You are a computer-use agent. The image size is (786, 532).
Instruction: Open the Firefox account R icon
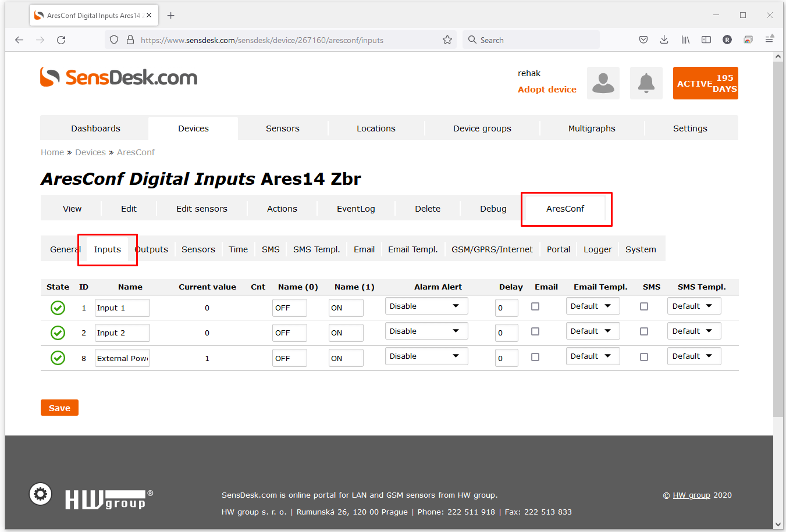pyautogui.click(x=727, y=40)
